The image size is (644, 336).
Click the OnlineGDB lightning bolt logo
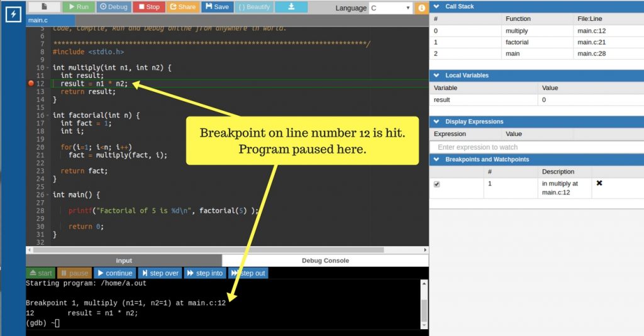[x=13, y=13]
